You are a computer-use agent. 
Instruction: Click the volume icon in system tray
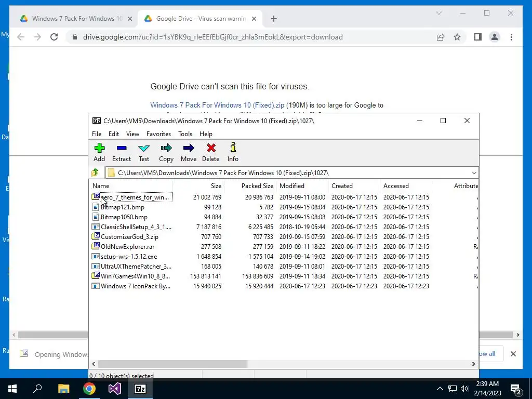(x=464, y=389)
